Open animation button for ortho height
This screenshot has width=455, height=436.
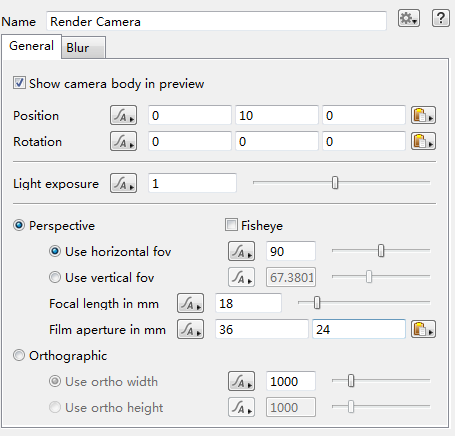[x=241, y=407]
